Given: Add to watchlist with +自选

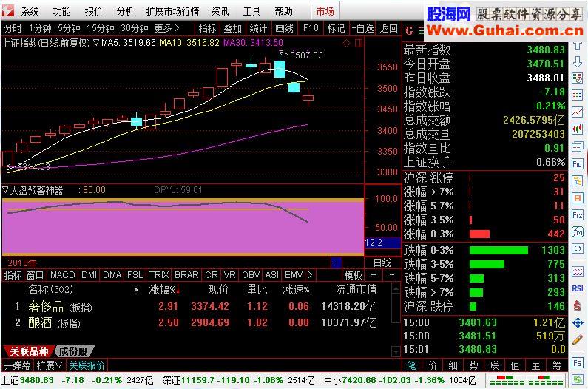Looking at the screenshot, I should [362, 28].
